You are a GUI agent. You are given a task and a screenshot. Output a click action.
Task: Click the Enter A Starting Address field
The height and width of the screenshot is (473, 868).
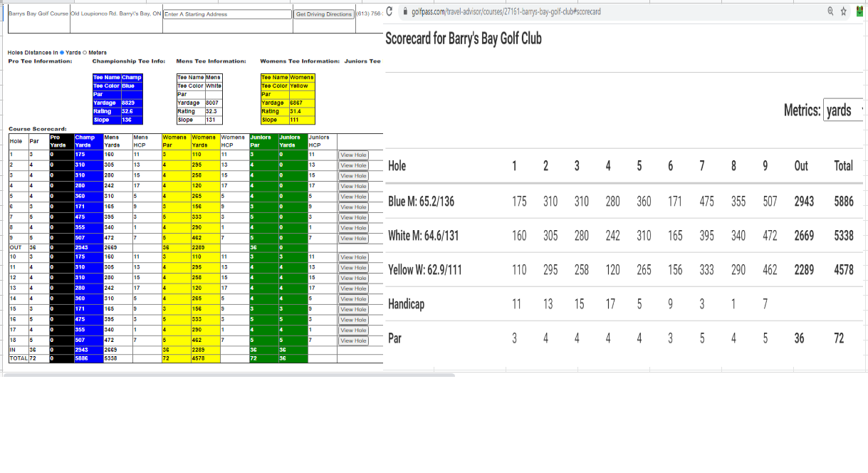[x=228, y=14]
